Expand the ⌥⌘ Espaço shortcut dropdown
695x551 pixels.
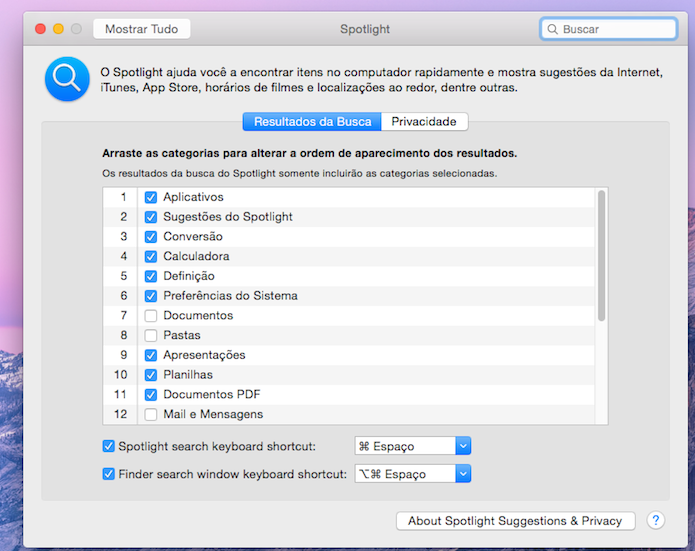463,474
